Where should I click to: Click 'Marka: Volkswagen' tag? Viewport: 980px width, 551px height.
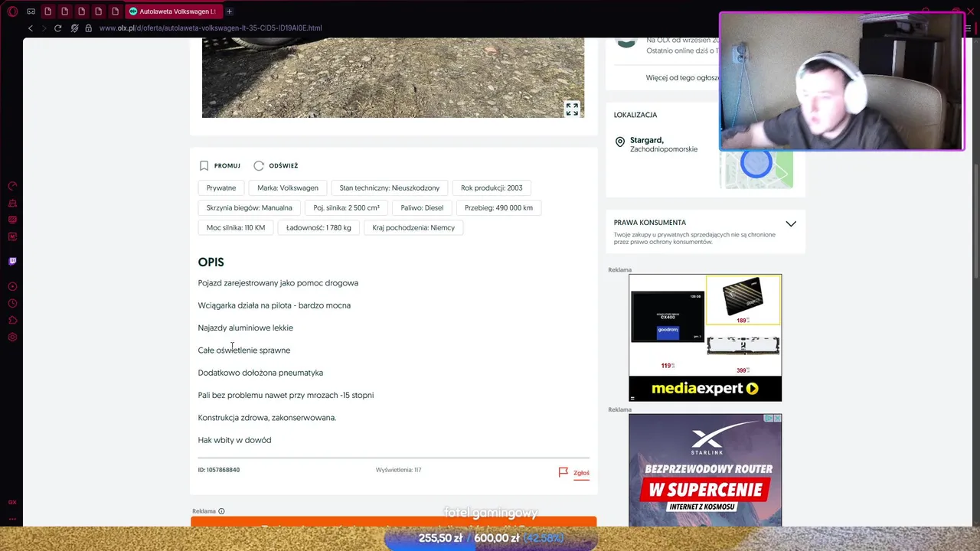click(288, 187)
